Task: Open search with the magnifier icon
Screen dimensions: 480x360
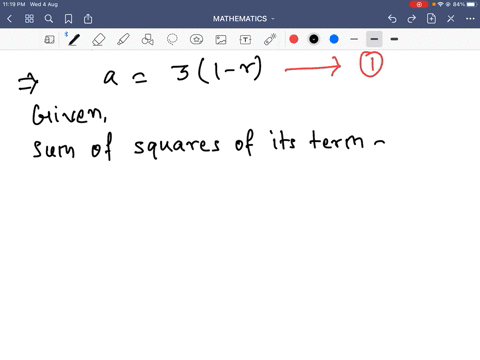Action: (49, 19)
